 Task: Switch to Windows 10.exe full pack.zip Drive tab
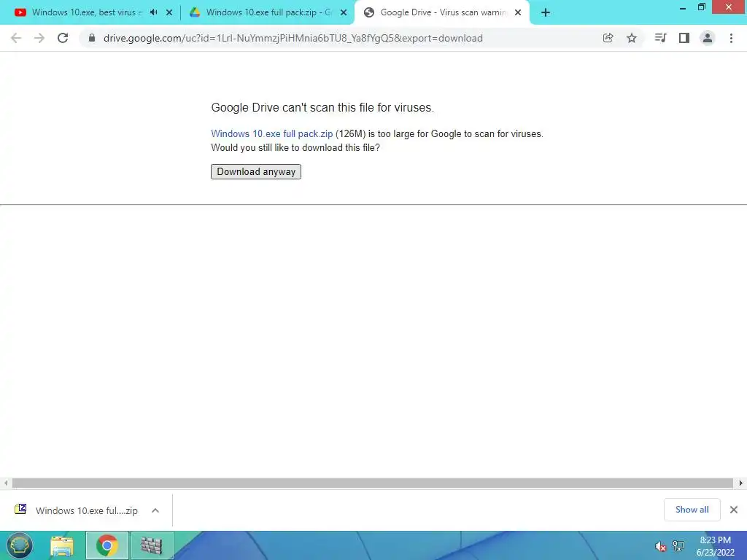pyautogui.click(x=268, y=12)
